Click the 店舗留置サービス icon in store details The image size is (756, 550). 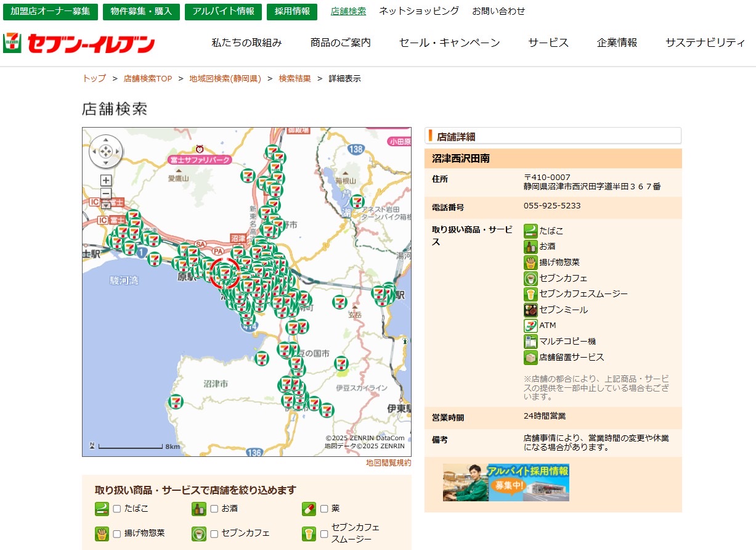[530, 358]
